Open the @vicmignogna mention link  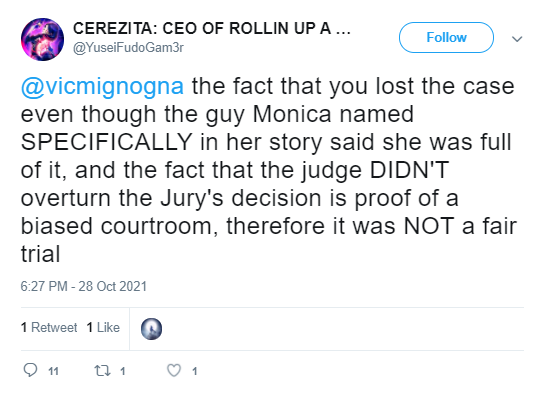coord(102,87)
